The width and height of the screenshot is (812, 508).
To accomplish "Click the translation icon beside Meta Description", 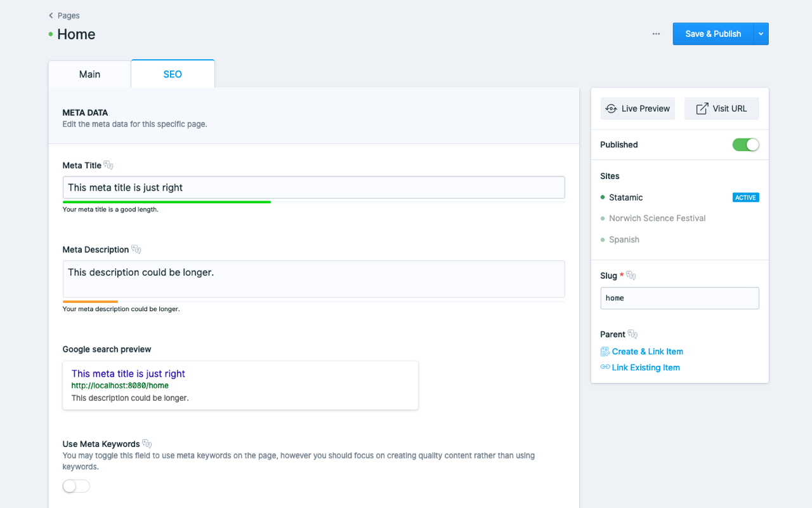I will point(136,250).
